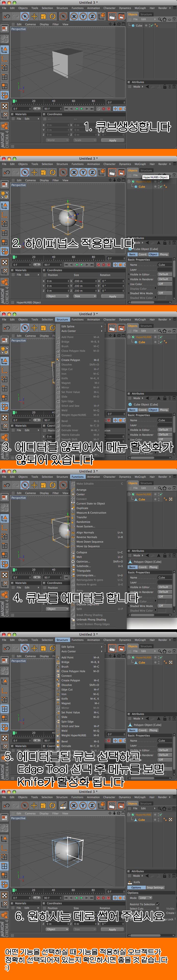Click the render clapperboard icon in step 6 window
177x980 pixels.
coord(112,805)
